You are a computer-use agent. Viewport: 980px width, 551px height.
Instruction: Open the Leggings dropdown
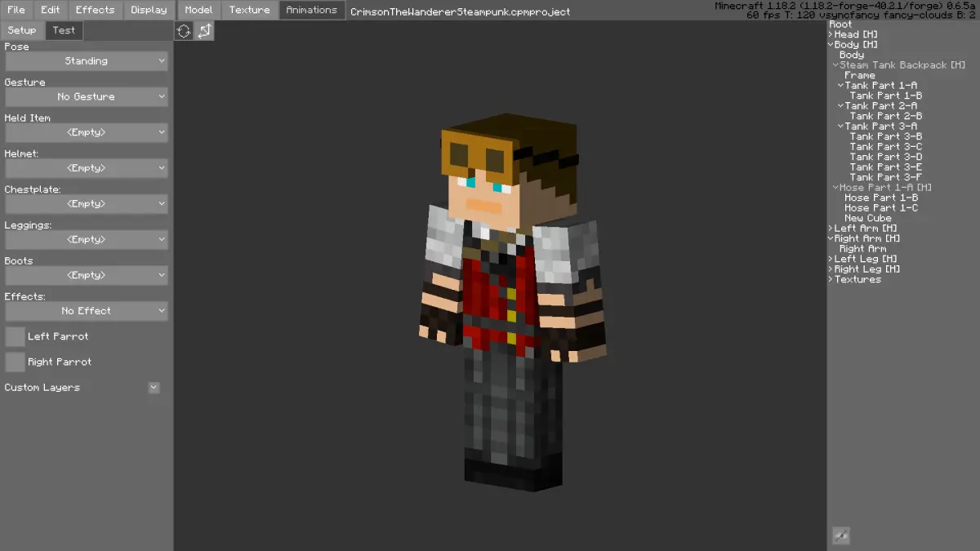(x=87, y=239)
